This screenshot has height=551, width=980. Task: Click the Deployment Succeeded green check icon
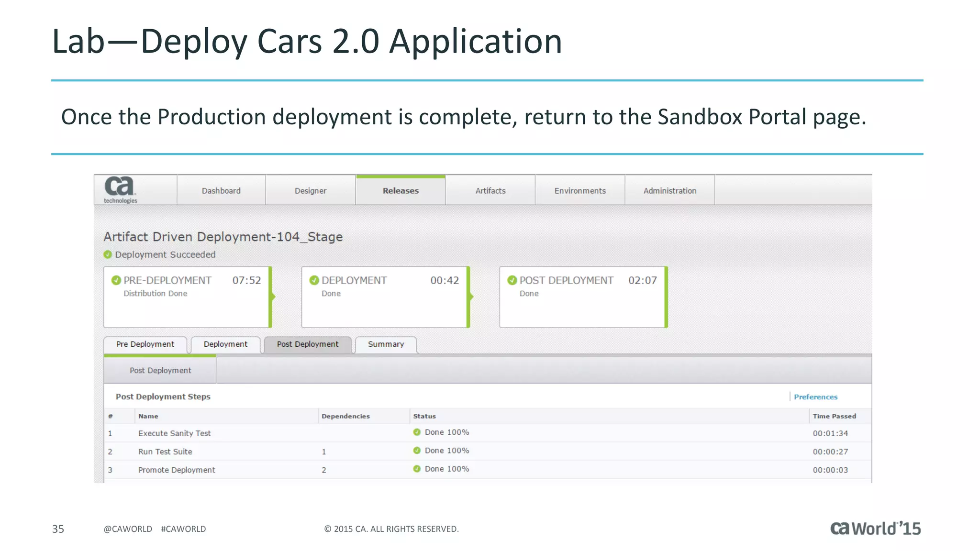[108, 254]
